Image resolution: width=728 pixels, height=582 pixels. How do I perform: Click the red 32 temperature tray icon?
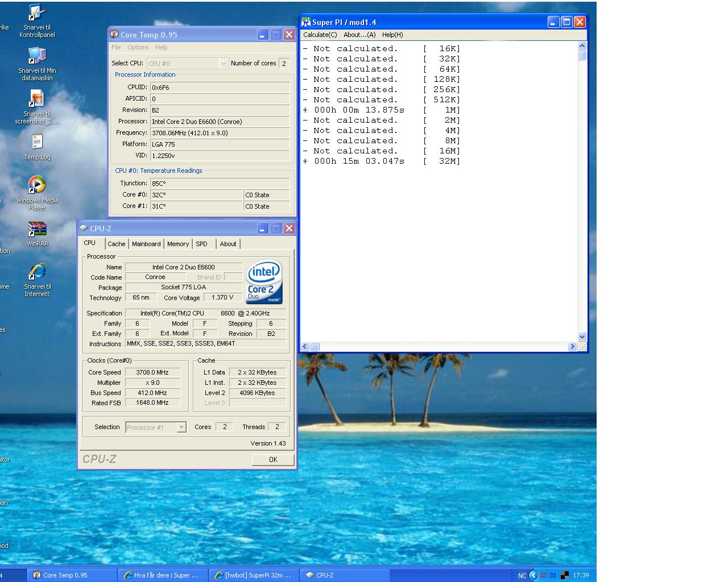point(543,575)
